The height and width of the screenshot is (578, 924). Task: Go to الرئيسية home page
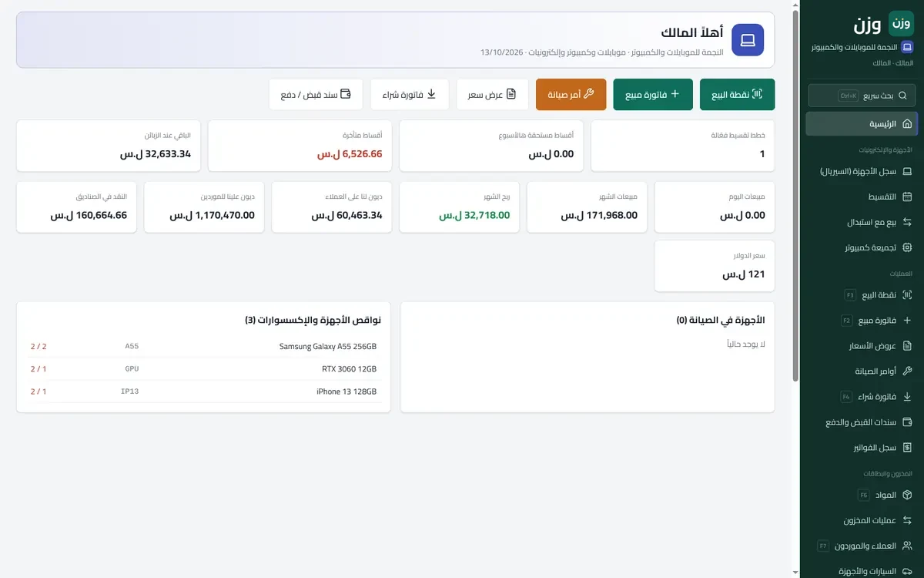click(x=862, y=123)
